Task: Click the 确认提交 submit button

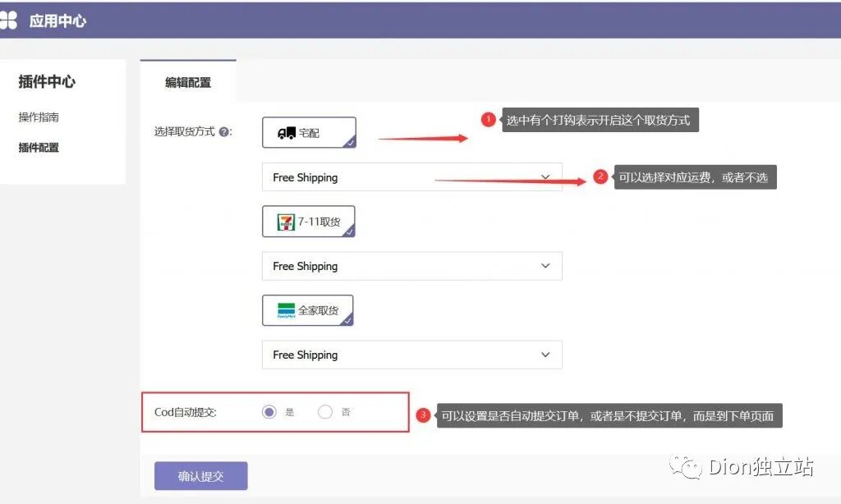Action: [200, 475]
